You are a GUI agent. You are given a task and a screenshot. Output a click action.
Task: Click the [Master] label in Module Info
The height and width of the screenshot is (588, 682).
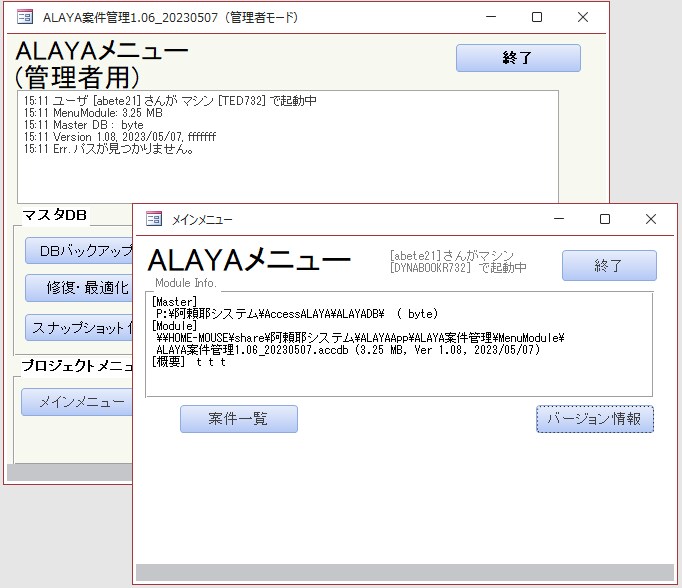174,302
